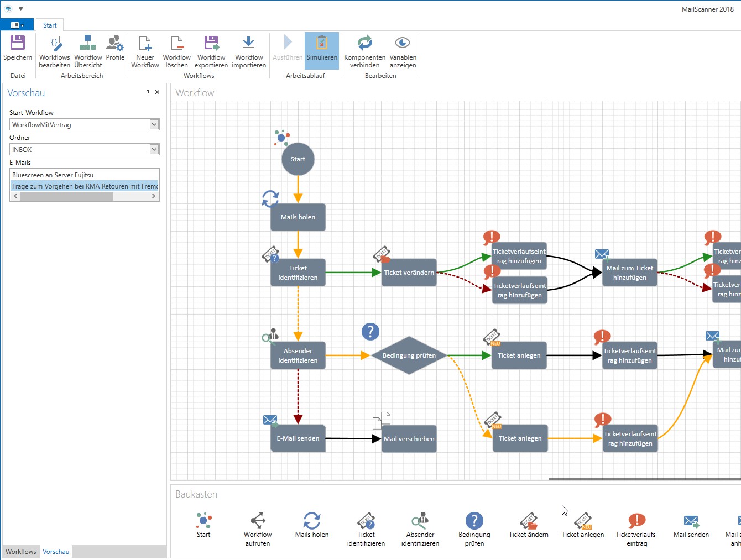Open the application menu dropdown button
This screenshot has height=560, width=741.
[x=17, y=25]
